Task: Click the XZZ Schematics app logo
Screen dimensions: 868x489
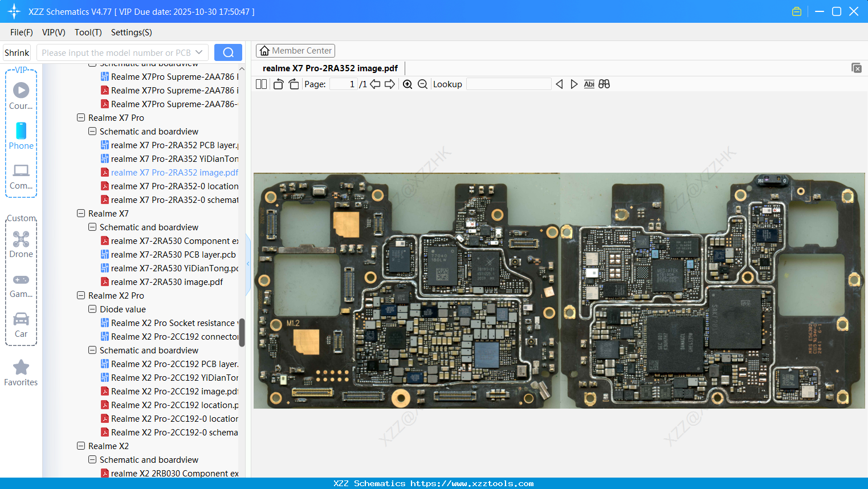Action: coord(14,11)
